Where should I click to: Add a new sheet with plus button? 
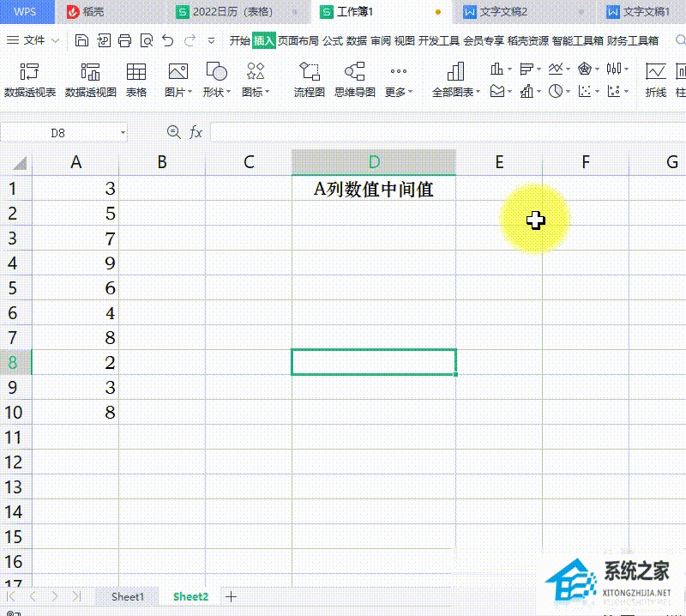coord(231,596)
